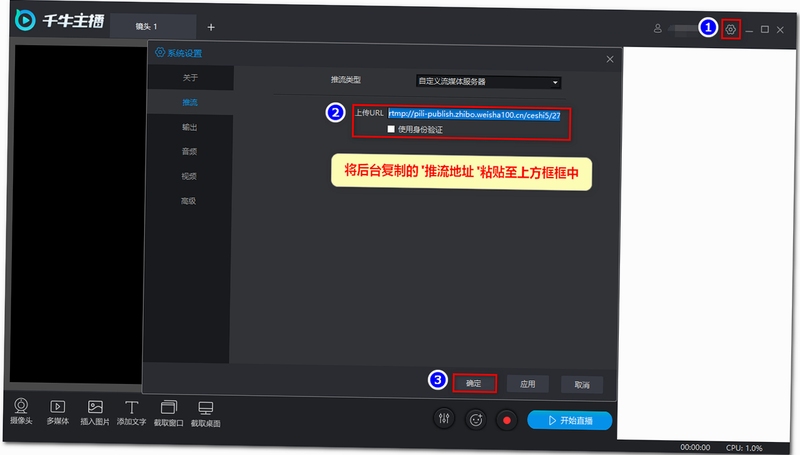Add a 多媒体 media source
Screen dimensions: 800x455
[x=57, y=412]
